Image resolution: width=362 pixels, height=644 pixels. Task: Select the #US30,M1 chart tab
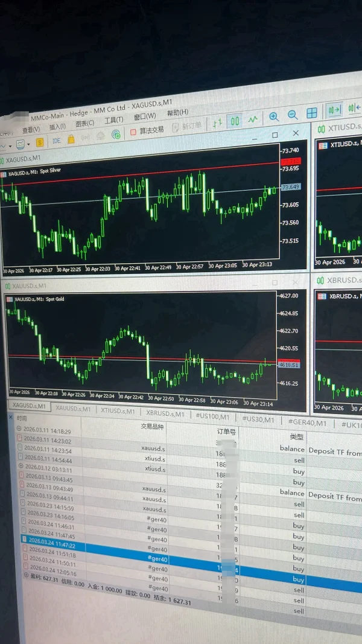258,419
